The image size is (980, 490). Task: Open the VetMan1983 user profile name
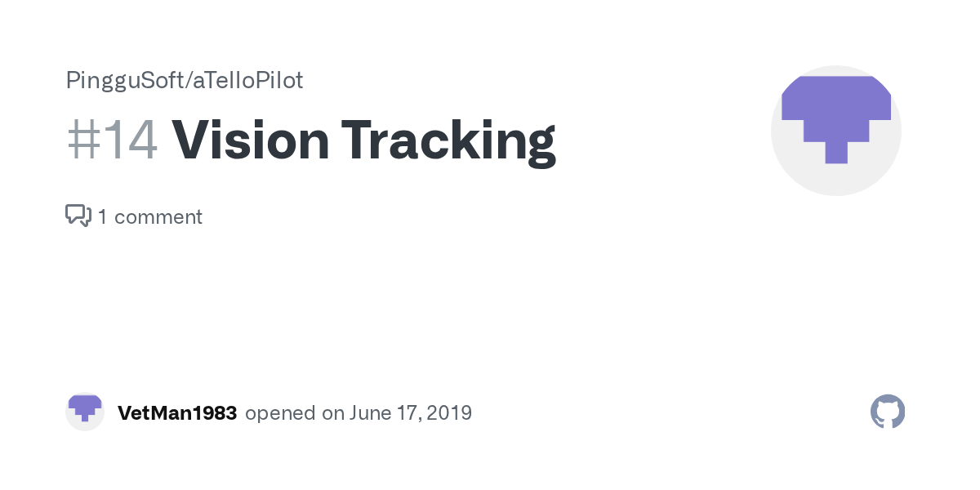[177, 412]
